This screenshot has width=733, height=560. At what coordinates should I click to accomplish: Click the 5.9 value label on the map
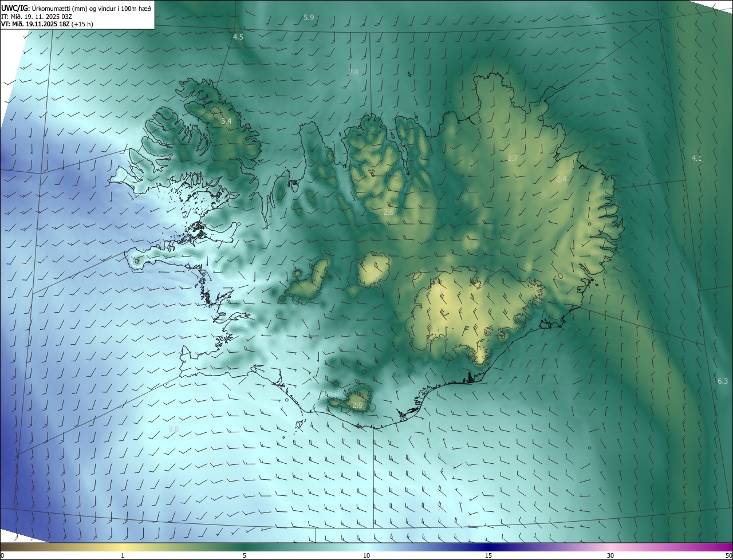[x=309, y=18]
